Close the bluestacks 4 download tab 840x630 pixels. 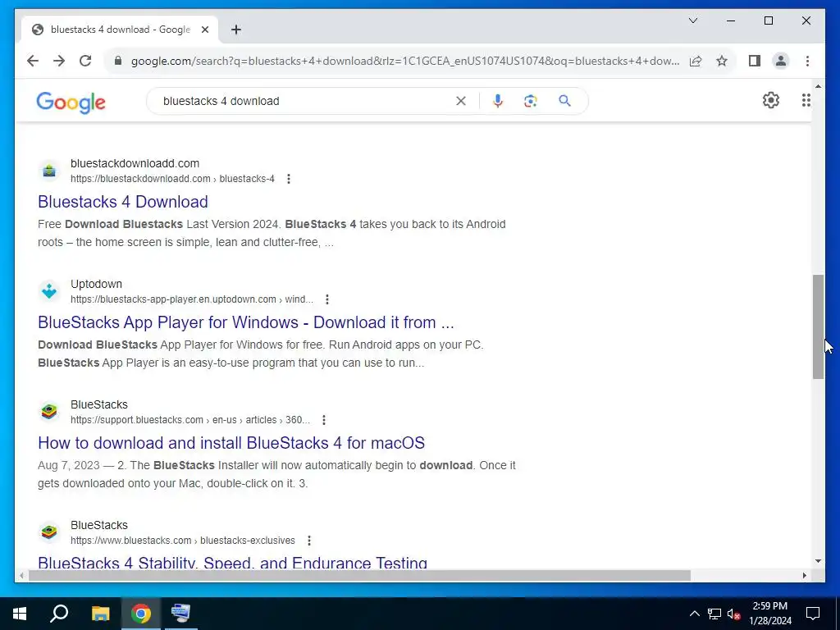click(204, 30)
